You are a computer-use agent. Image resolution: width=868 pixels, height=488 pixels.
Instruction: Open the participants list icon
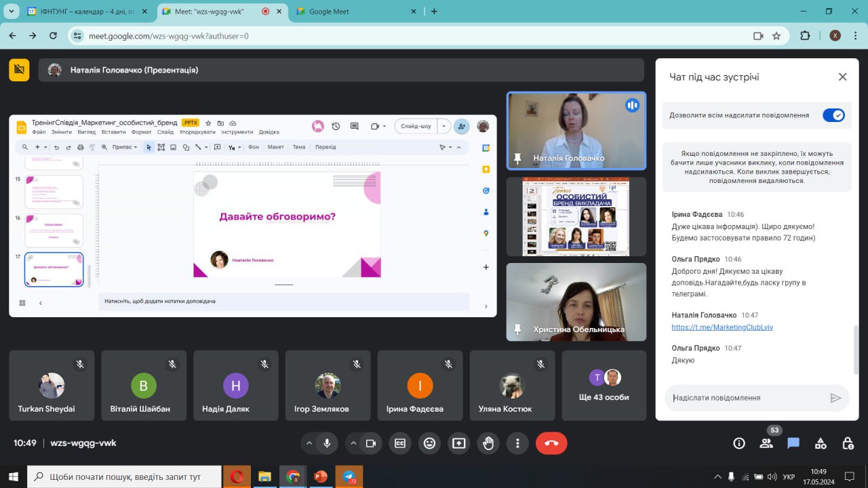tap(766, 443)
